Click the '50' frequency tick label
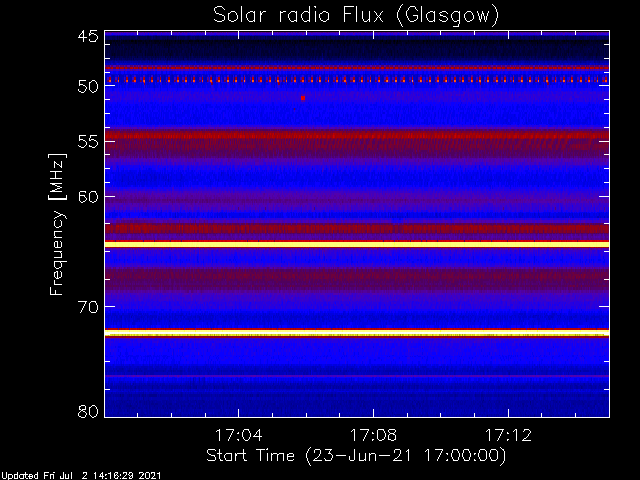 coord(88,87)
